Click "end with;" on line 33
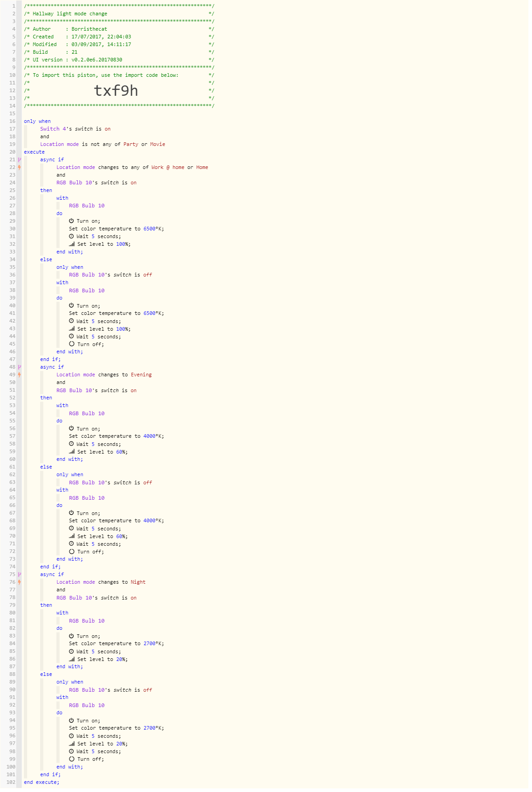532x792 pixels. (70, 252)
